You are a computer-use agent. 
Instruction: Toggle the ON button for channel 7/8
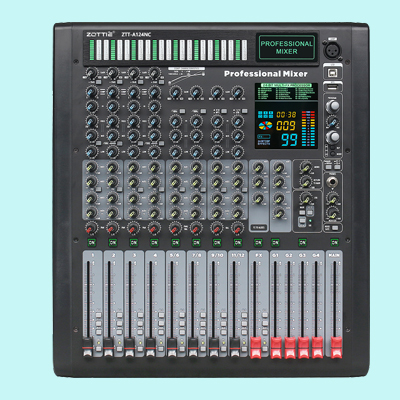point(196,242)
